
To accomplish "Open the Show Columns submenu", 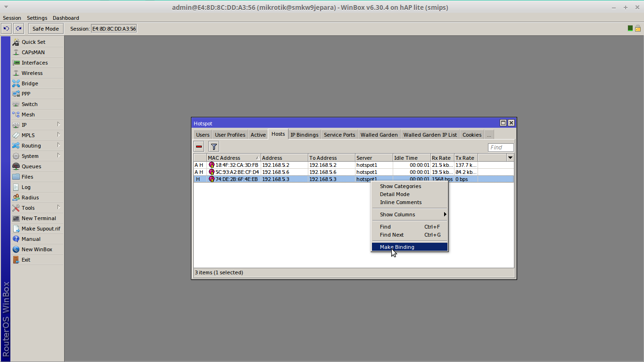I will [409, 214].
